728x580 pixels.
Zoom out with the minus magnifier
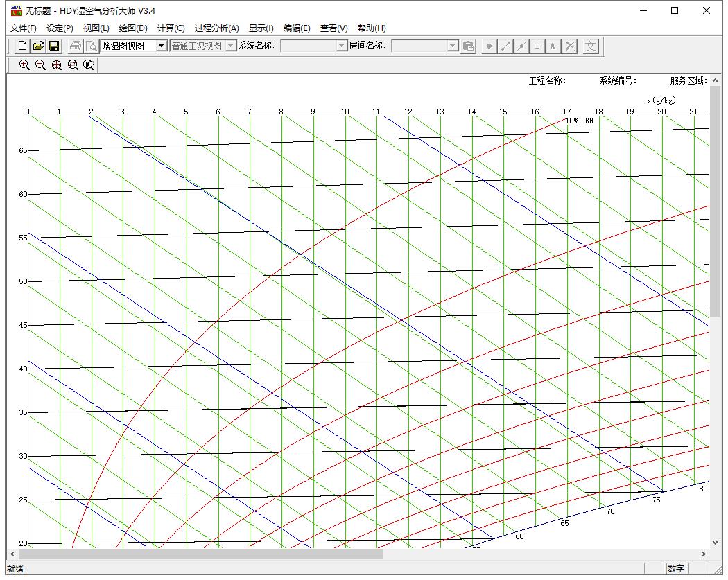(x=40, y=65)
